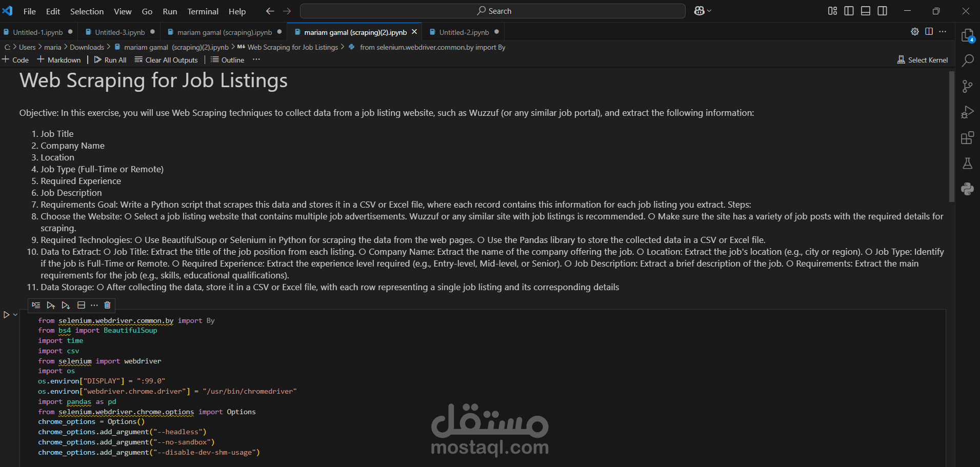Open editor More Actions ellipsis by split icon
Viewport: 980px width, 467px height.
pos(943,32)
